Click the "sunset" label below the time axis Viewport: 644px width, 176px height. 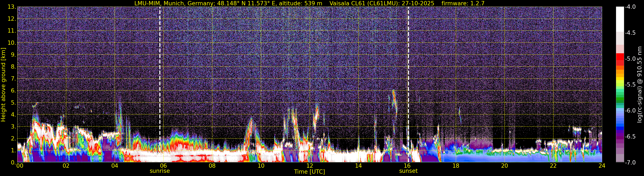coord(408,171)
